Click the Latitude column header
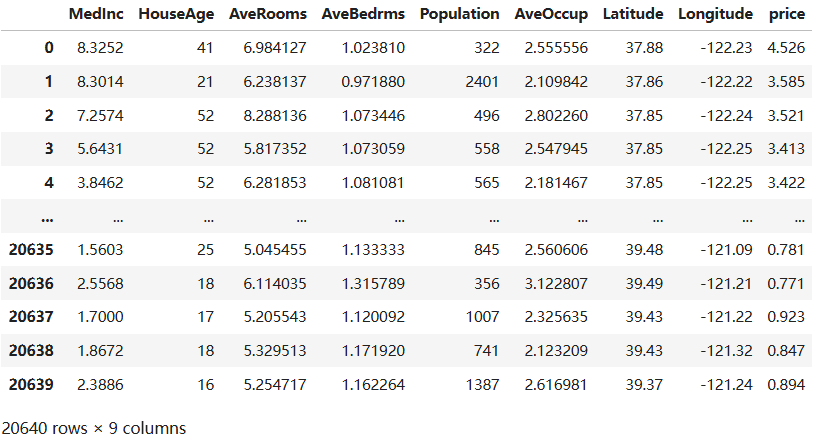The height and width of the screenshot is (440, 818). 632,15
